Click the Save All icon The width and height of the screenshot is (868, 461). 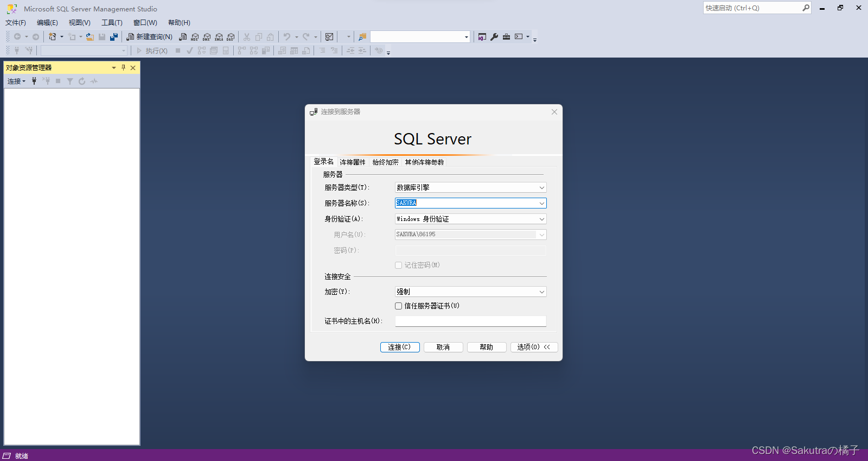114,37
